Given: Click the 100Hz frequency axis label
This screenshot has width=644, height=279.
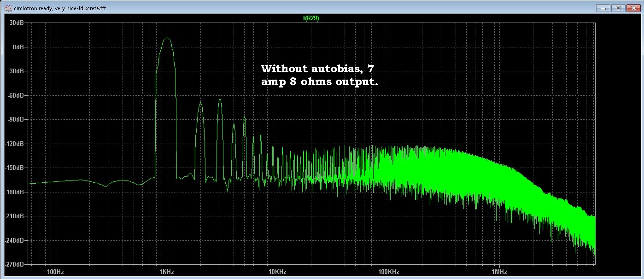Looking at the screenshot, I should pyautogui.click(x=55, y=272).
